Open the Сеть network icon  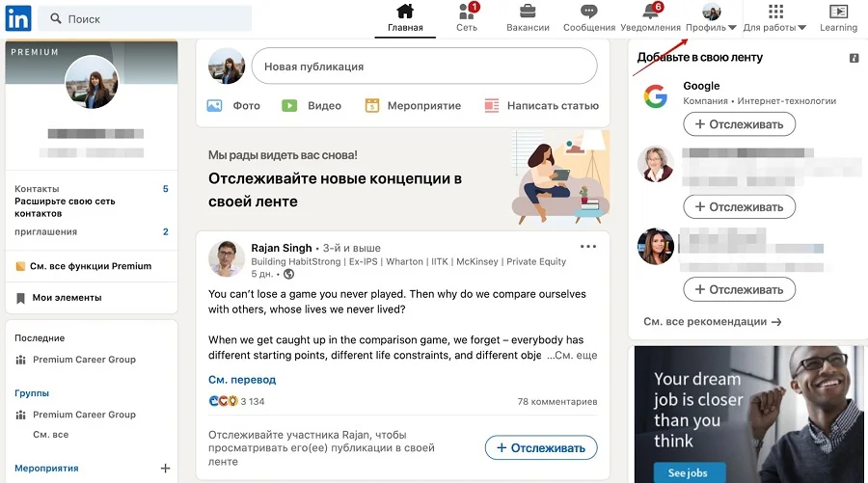point(467,11)
